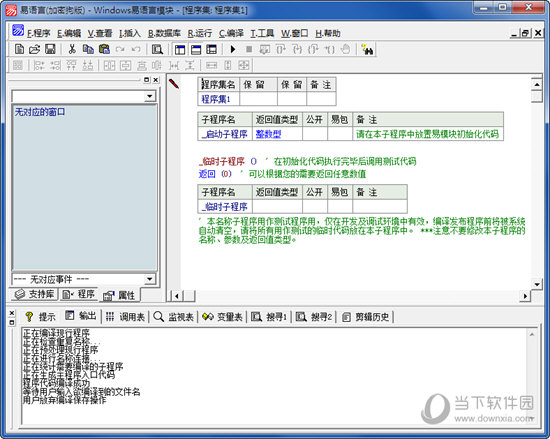Open the V.查看 menu
550x439 pixels.
click(100, 34)
